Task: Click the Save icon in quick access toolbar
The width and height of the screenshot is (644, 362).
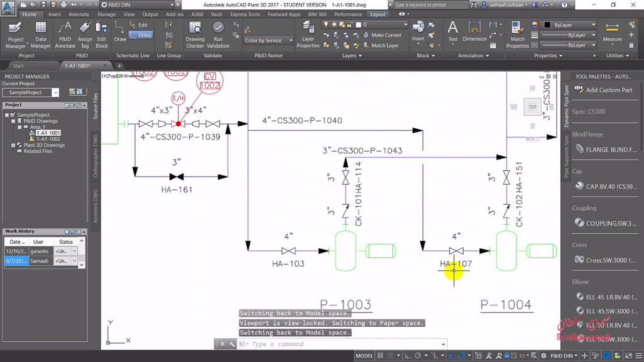Action: point(43,4)
